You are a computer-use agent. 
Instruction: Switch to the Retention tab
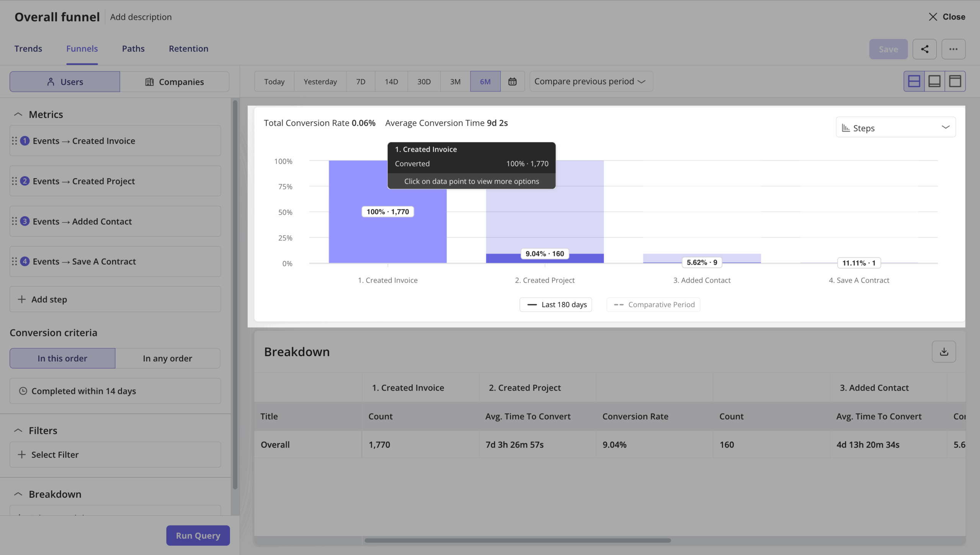[x=188, y=49]
